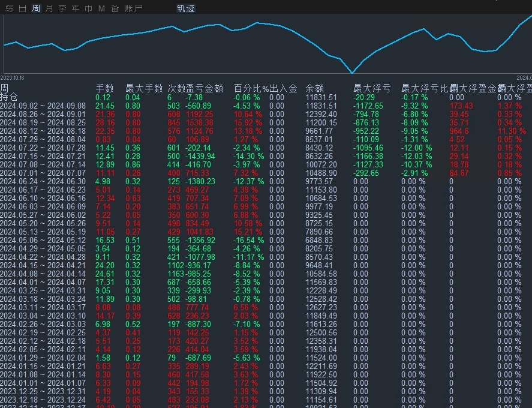This screenshot has width=532, height=408.
Task: Select the week row 2024.08.26 ~ 2024.09.01
Action: click(x=266, y=115)
